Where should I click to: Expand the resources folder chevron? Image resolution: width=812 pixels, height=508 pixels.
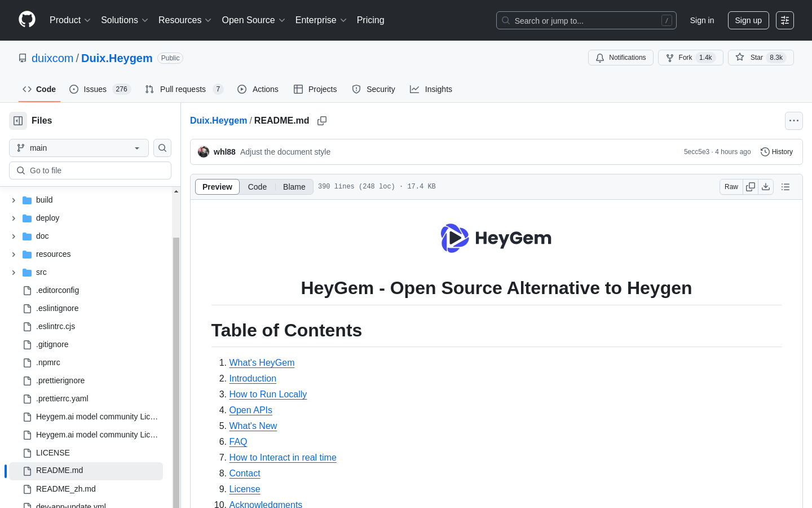(14, 254)
